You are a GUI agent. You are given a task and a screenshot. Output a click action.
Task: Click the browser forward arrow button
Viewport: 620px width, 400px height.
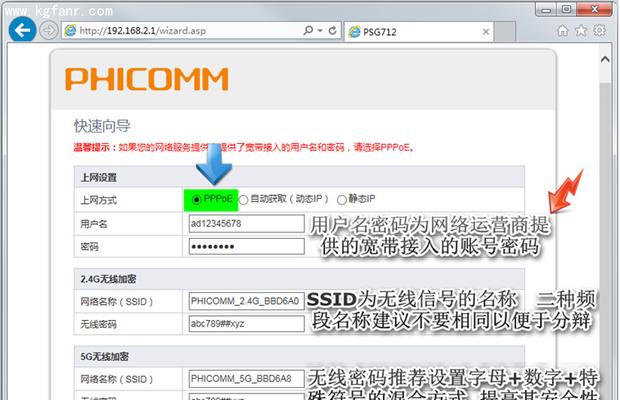coord(49,30)
